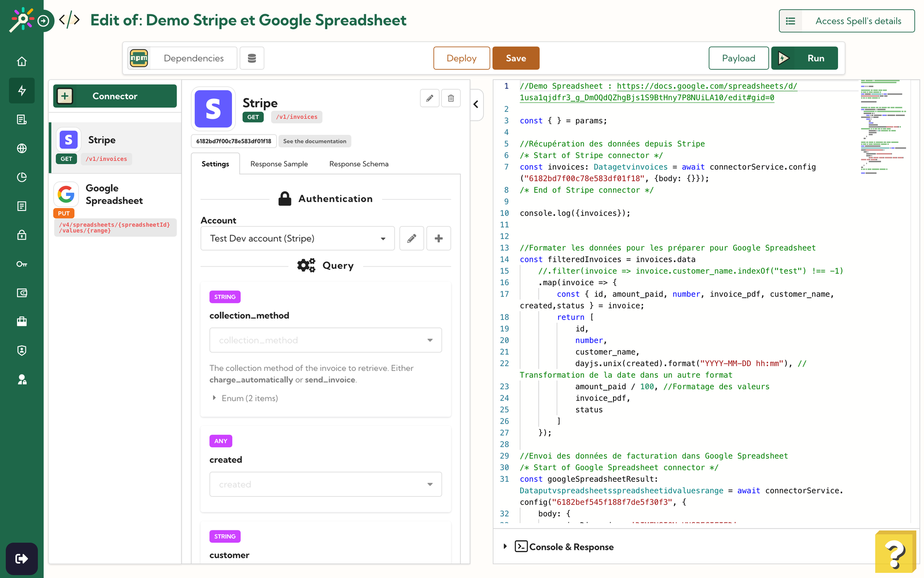This screenshot has width=924, height=578.
Task: Click See the documentation
Action: pos(315,141)
